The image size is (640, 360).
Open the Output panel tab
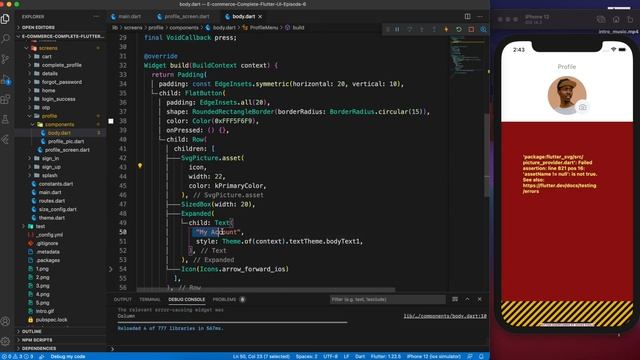[122, 300]
